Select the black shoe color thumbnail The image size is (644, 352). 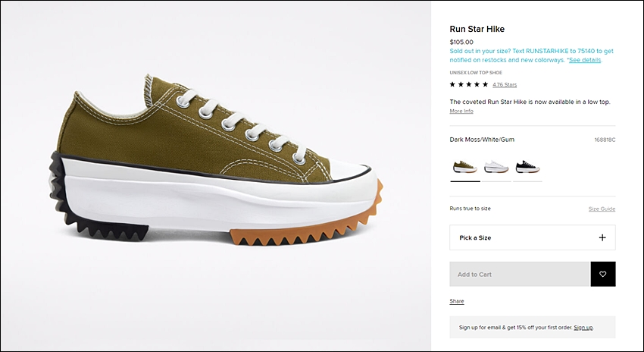coord(527,167)
